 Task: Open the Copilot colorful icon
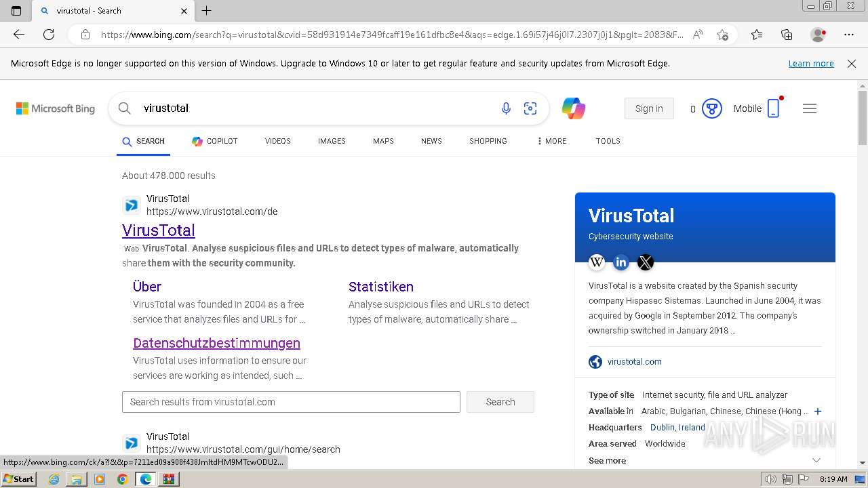click(574, 108)
